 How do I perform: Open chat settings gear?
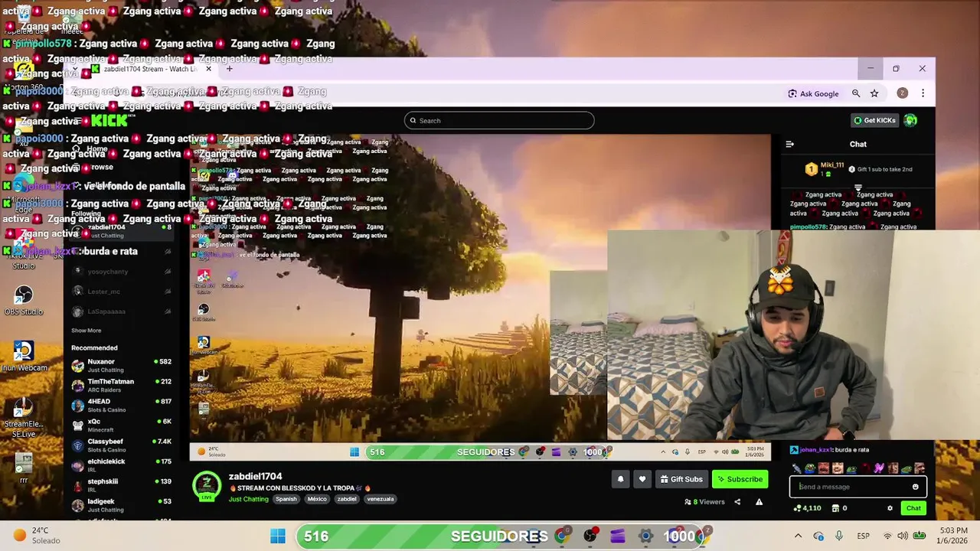890,508
